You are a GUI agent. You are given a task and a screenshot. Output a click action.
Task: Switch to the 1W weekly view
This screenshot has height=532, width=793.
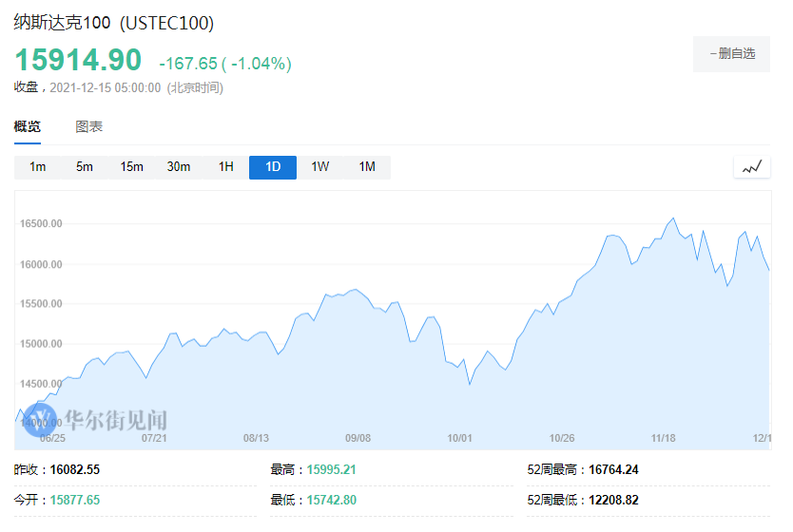[x=319, y=167]
